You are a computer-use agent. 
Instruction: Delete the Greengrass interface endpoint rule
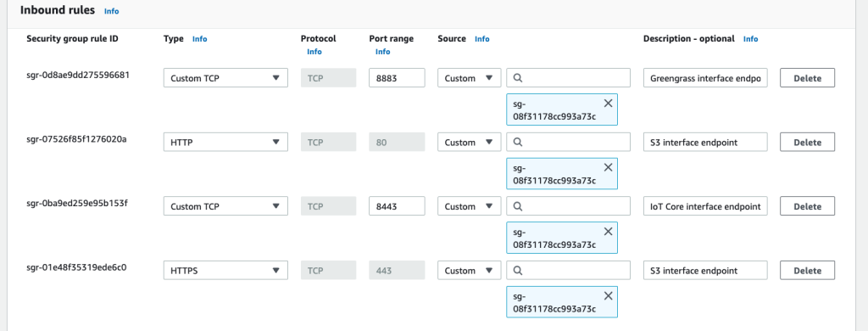pyautogui.click(x=807, y=78)
